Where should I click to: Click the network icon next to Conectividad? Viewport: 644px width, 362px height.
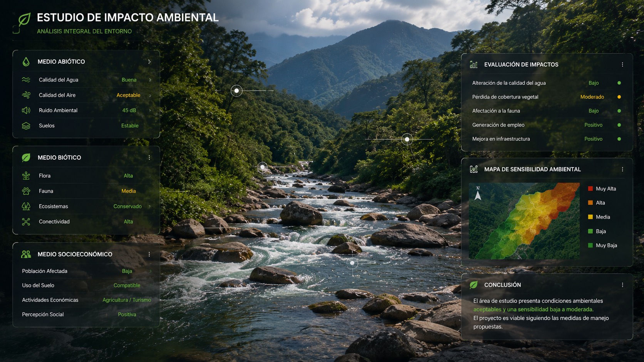click(26, 222)
